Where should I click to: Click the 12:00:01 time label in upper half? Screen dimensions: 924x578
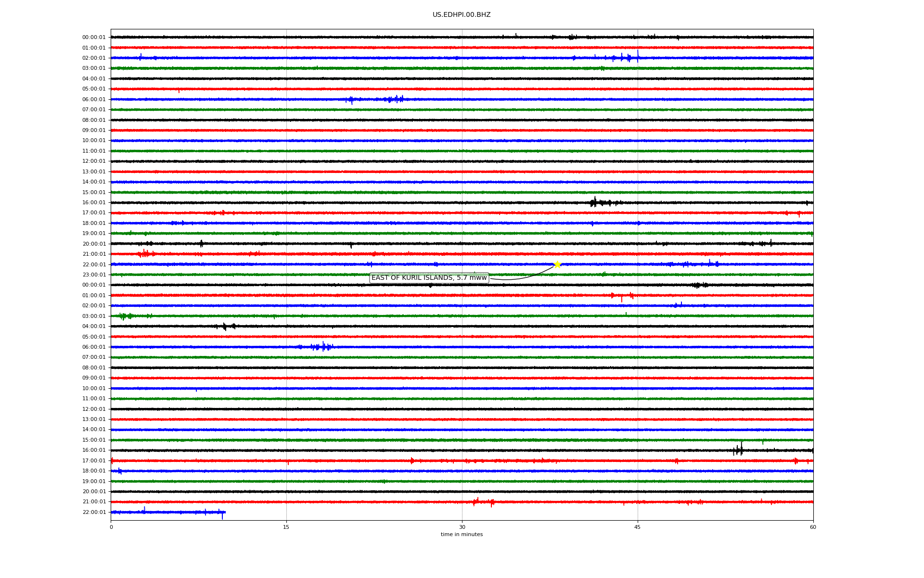pyautogui.click(x=93, y=161)
